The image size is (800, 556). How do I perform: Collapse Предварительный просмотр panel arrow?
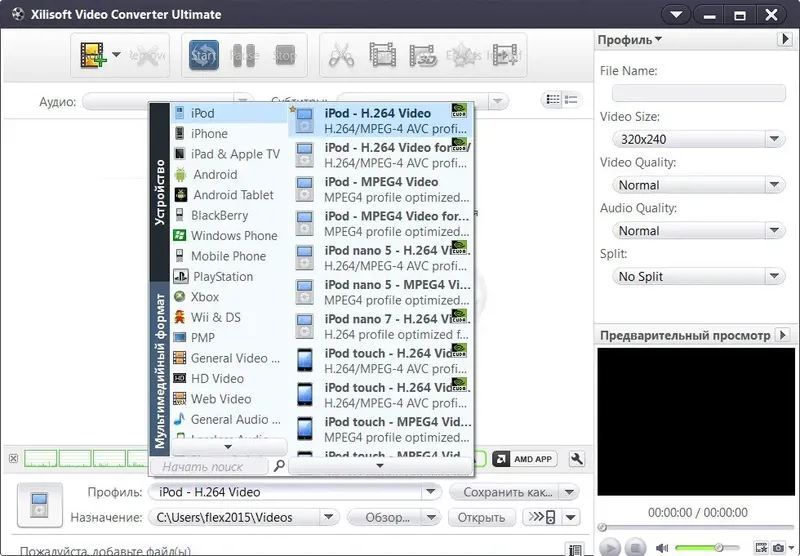(x=783, y=335)
